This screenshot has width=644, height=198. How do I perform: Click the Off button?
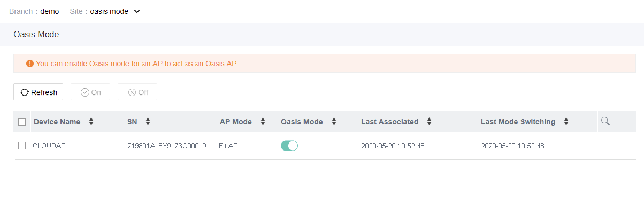tap(137, 92)
